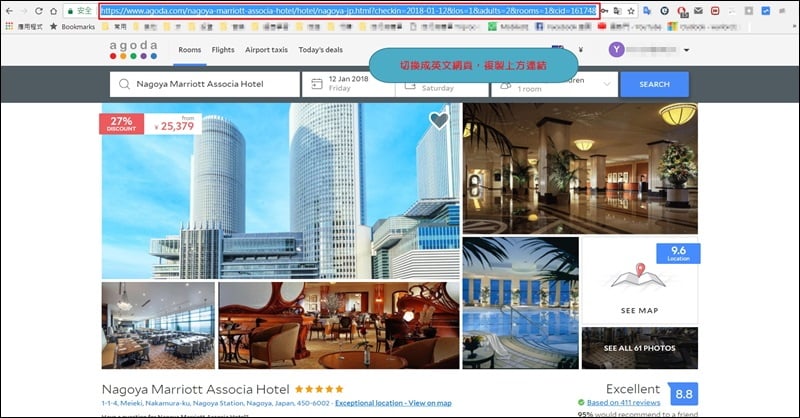Click the agoda logo
Viewport: 800px width, 418px height.
[x=133, y=50]
